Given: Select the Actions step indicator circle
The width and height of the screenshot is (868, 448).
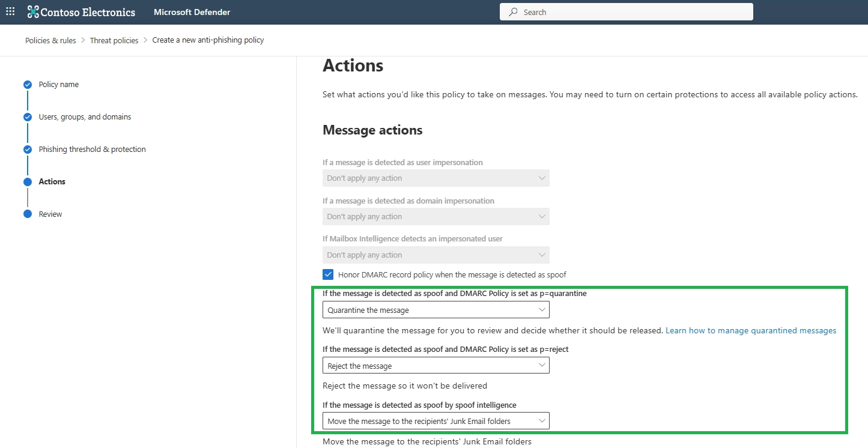Looking at the screenshot, I should [27, 181].
